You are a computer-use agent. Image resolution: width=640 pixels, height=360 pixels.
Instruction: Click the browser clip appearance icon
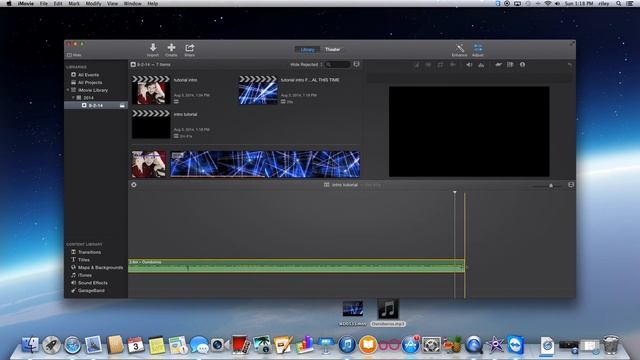click(356, 64)
